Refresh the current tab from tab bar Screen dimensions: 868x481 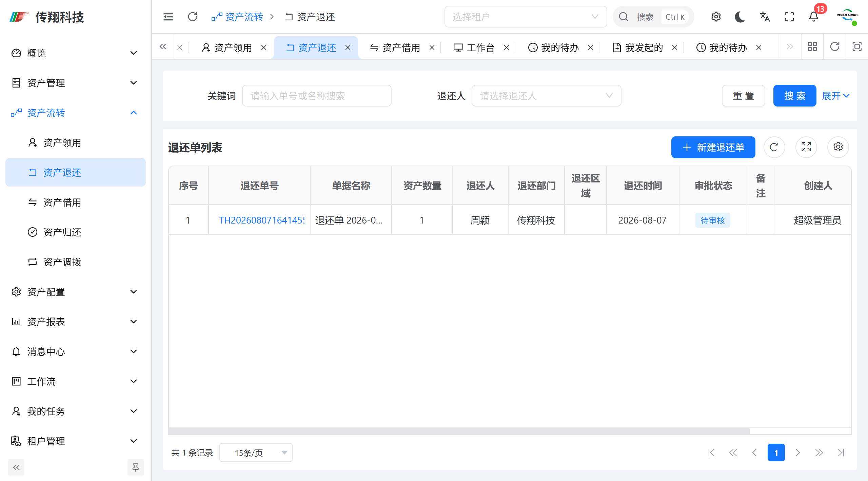tap(835, 47)
